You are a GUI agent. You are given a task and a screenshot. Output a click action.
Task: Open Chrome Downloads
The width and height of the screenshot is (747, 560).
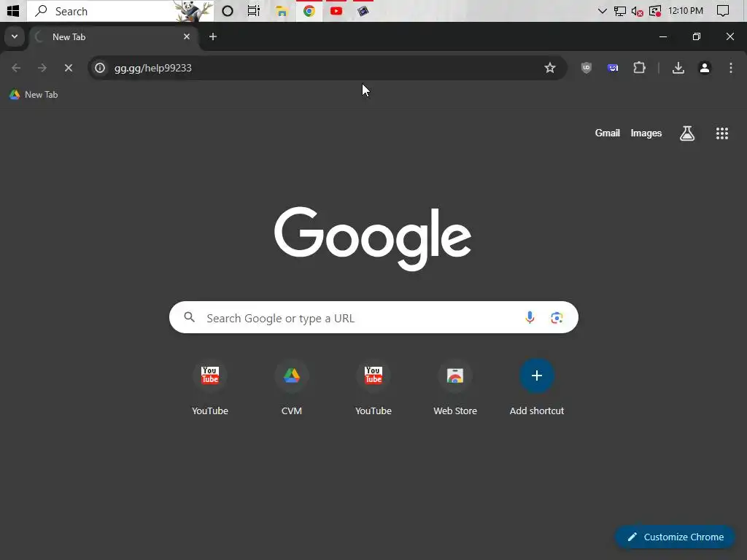678,68
